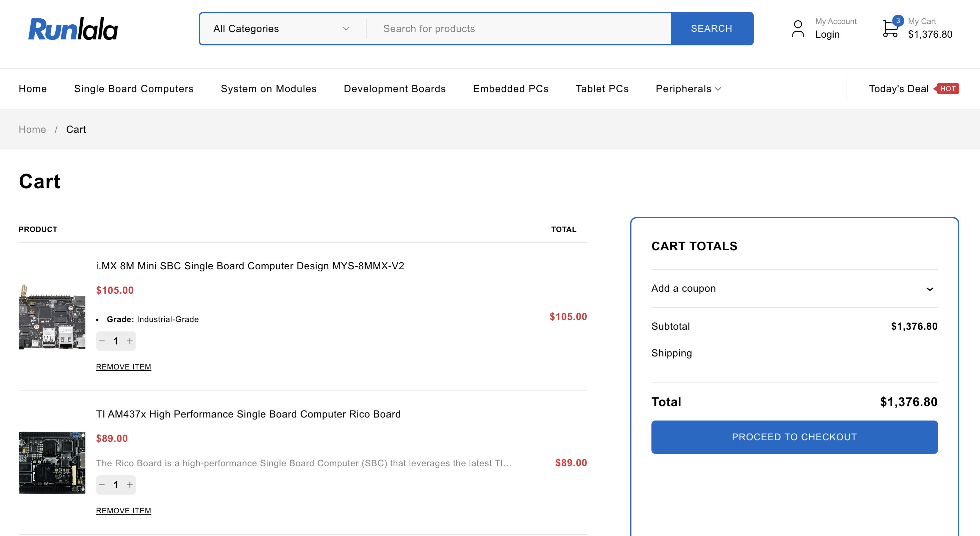Open Development Boards menu item
Viewport: 980px width, 536px height.
[x=395, y=89]
